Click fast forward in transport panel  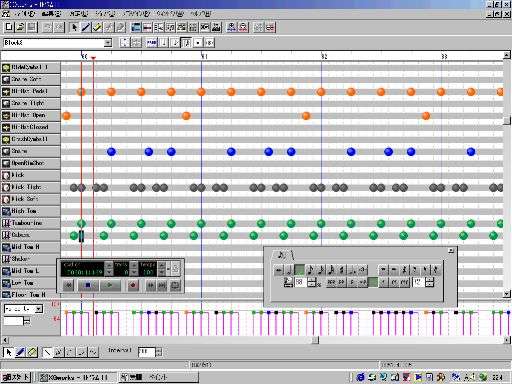[x=151, y=285]
